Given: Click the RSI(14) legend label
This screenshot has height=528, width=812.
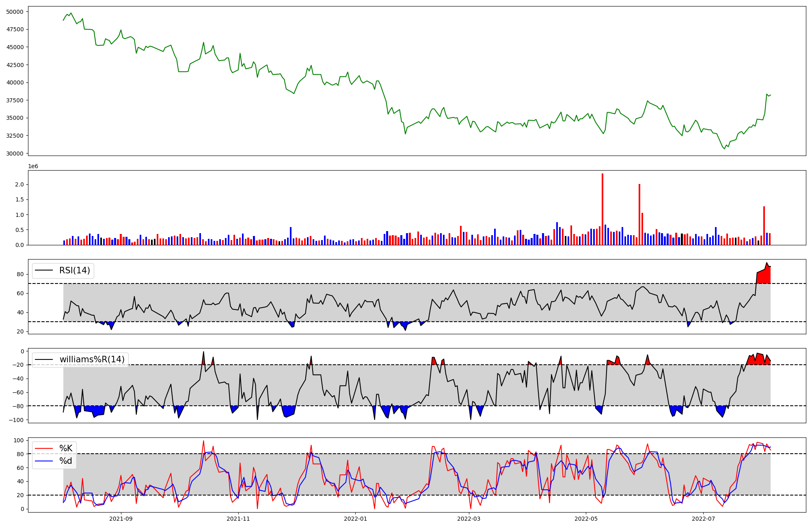Looking at the screenshot, I should click(x=75, y=270).
